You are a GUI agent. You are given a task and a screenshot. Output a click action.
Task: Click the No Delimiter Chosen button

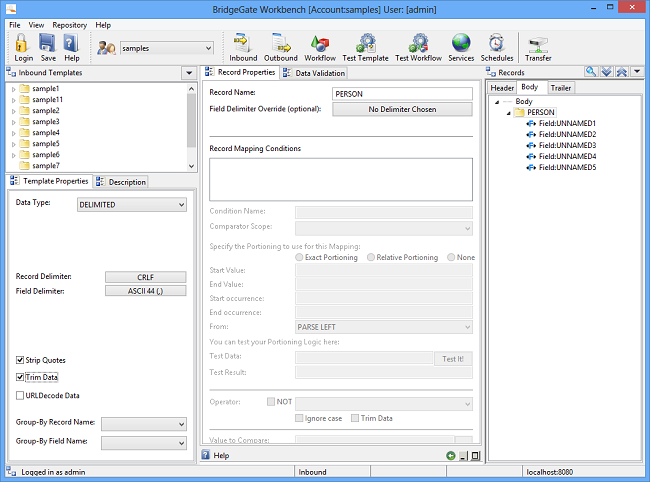coord(402,109)
